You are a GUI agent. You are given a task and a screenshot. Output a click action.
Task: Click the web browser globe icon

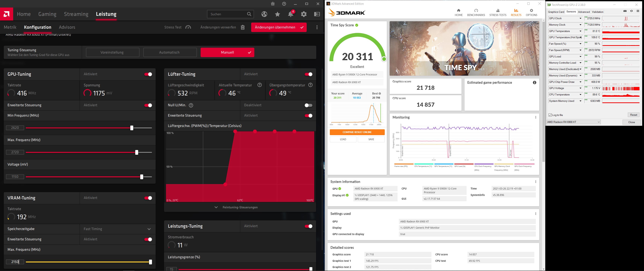click(x=264, y=14)
